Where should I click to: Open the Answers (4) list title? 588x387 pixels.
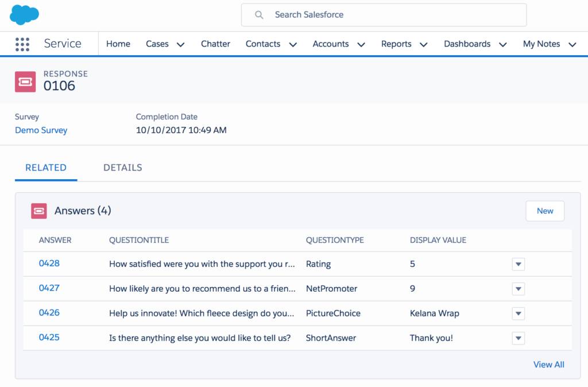pos(83,211)
